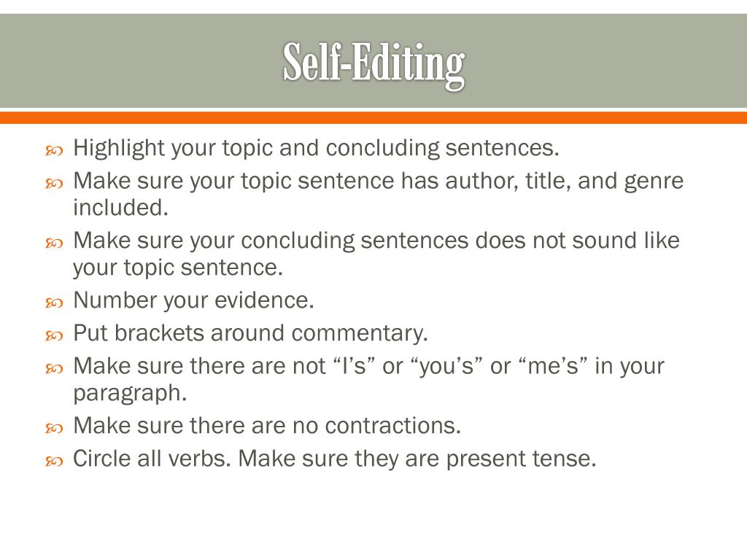Image resolution: width=747 pixels, height=560 pixels.
Task: Click the text Make sure there are no contractions
Action: point(267,426)
